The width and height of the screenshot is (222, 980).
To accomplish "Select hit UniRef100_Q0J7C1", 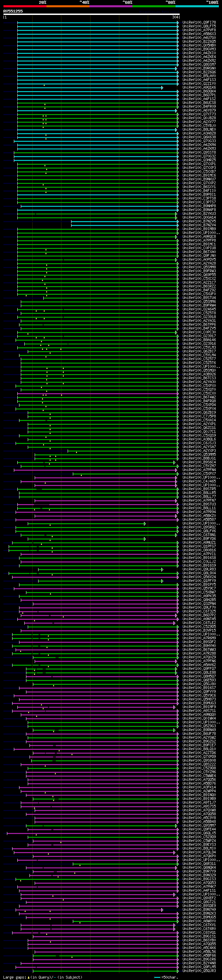I will [199, 431].
